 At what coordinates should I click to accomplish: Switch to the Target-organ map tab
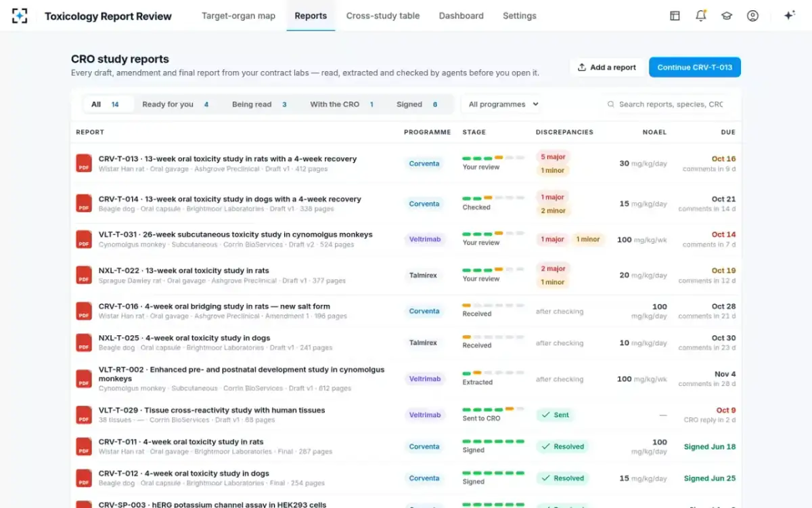(238, 16)
